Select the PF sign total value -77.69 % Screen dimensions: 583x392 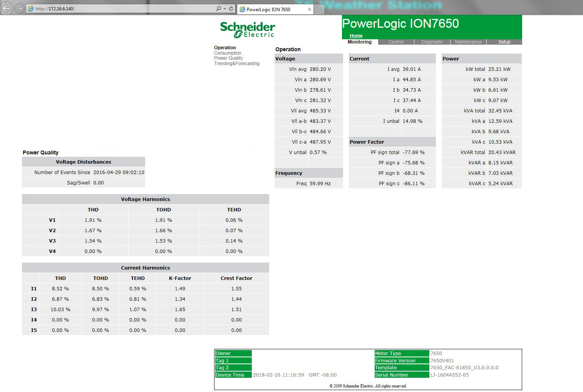[x=414, y=152]
